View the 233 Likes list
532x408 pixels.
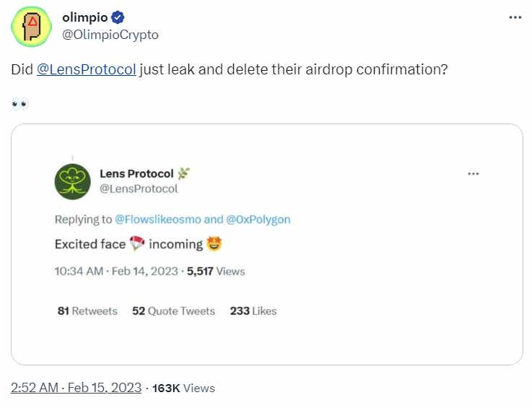(253, 311)
